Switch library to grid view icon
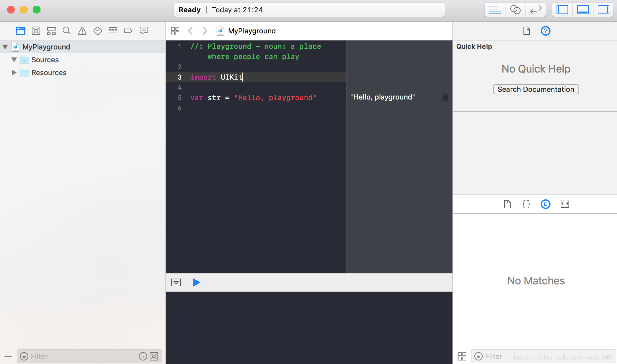 [x=462, y=356]
